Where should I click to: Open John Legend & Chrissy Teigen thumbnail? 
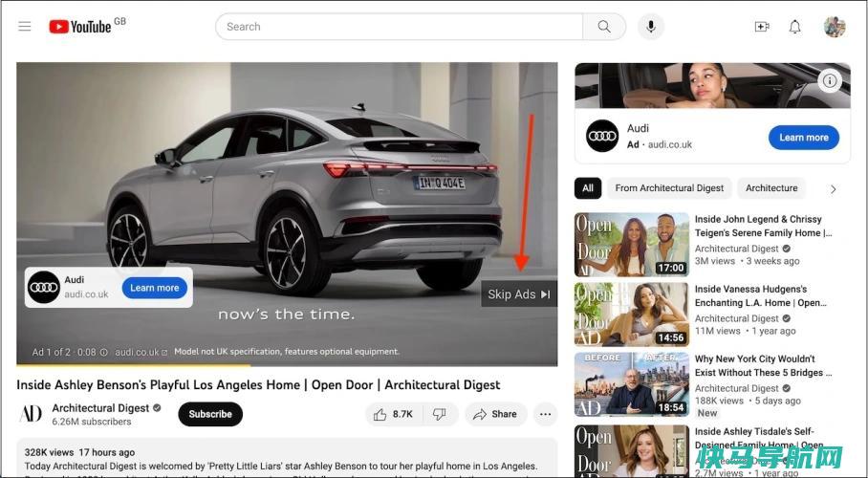pos(632,245)
